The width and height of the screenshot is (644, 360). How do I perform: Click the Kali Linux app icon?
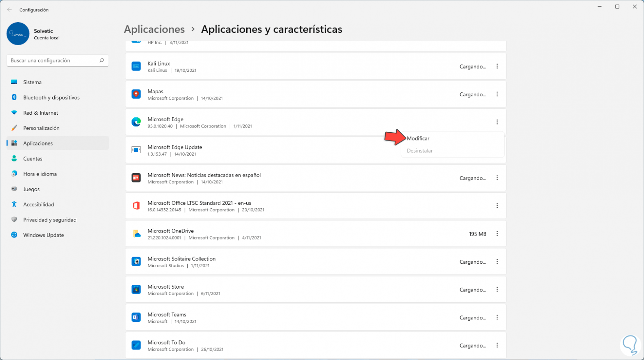coord(136,66)
